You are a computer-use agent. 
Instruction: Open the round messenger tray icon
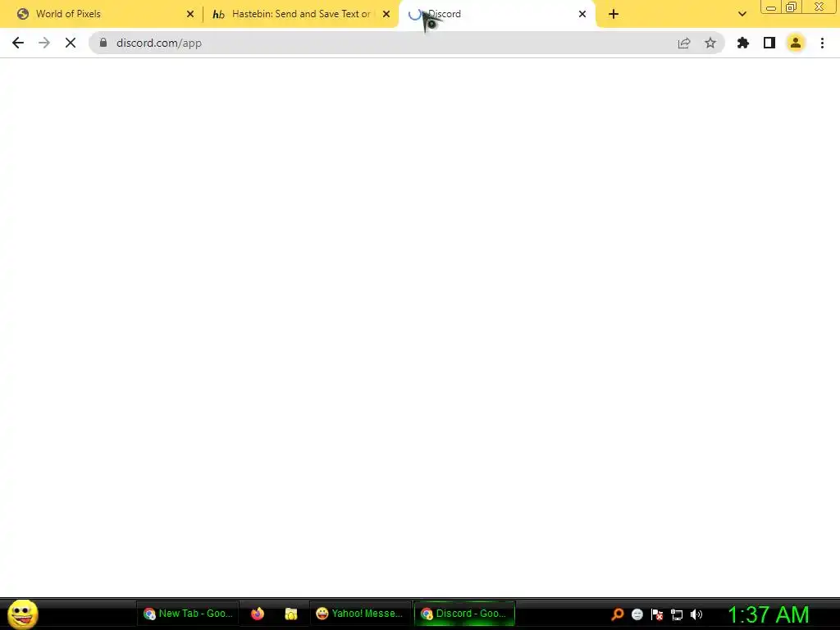tap(637, 614)
